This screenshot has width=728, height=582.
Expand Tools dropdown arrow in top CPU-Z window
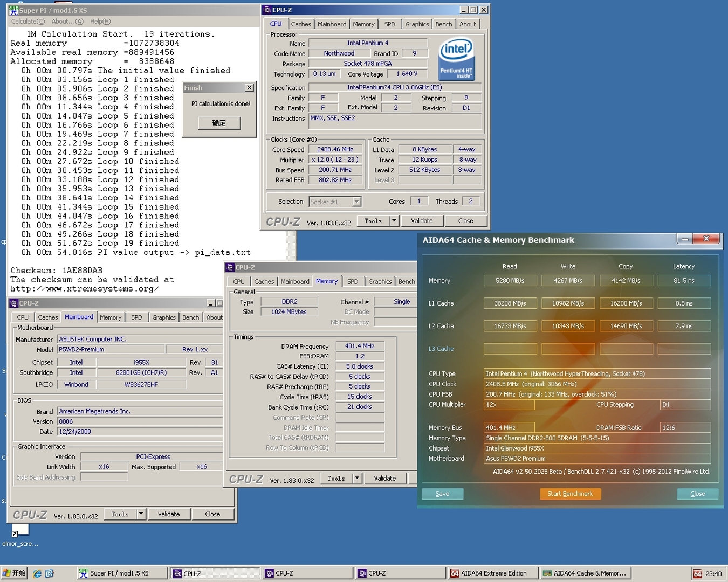(394, 221)
